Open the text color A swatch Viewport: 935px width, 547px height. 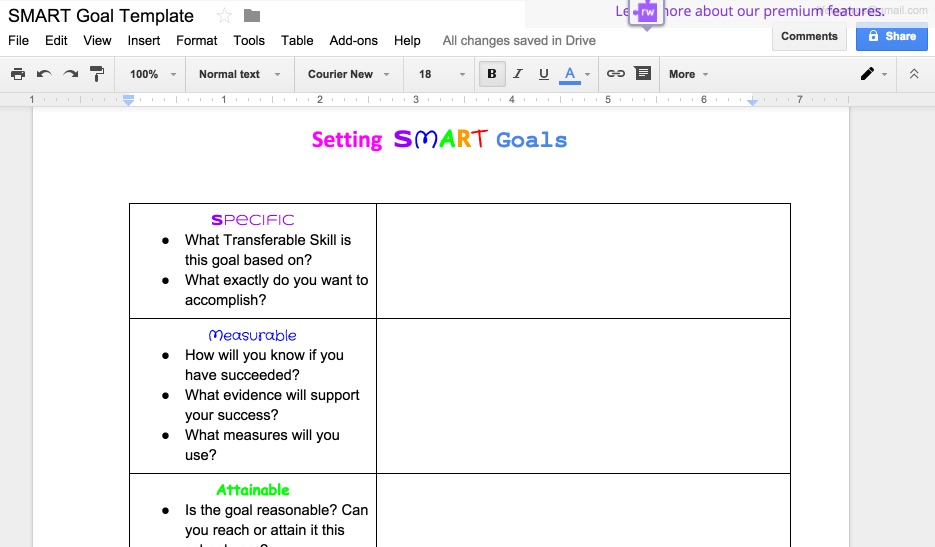coord(570,74)
